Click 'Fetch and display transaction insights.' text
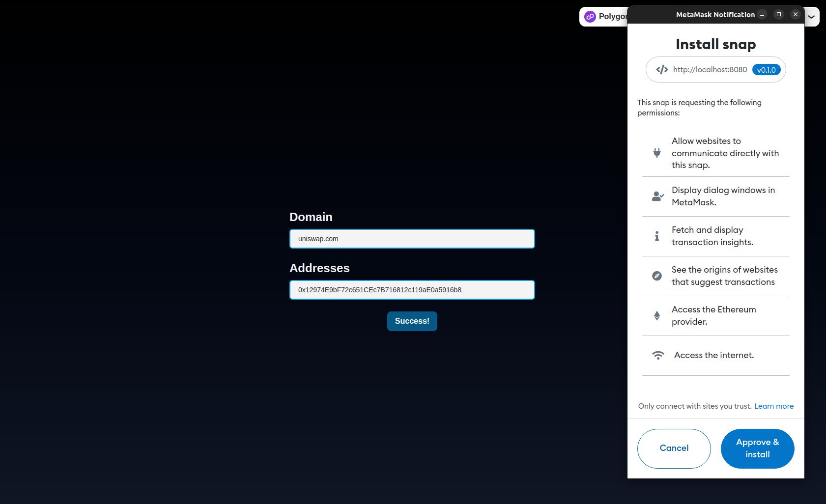Image resolution: width=826 pixels, height=504 pixels. (712, 236)
